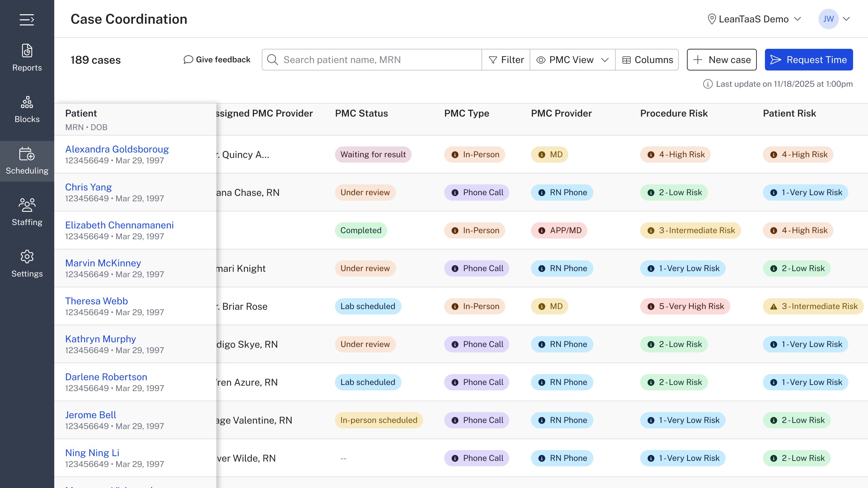868x488 pixels.
Task: Expand the user account chevron next to JW
Action: coord(847,19)
